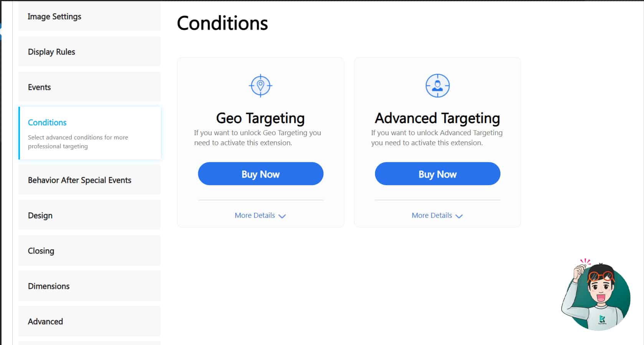The height and width of the screenshot is (345, 644).
Task: Expand More Details chevron under Geo Targeting
Action: [x=282, y=216]
